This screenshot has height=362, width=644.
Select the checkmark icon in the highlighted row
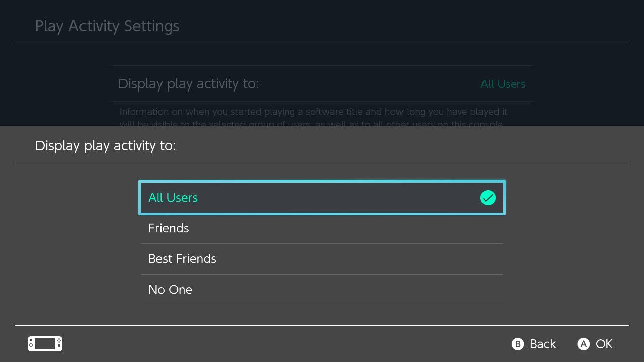[x=488, y=198]
